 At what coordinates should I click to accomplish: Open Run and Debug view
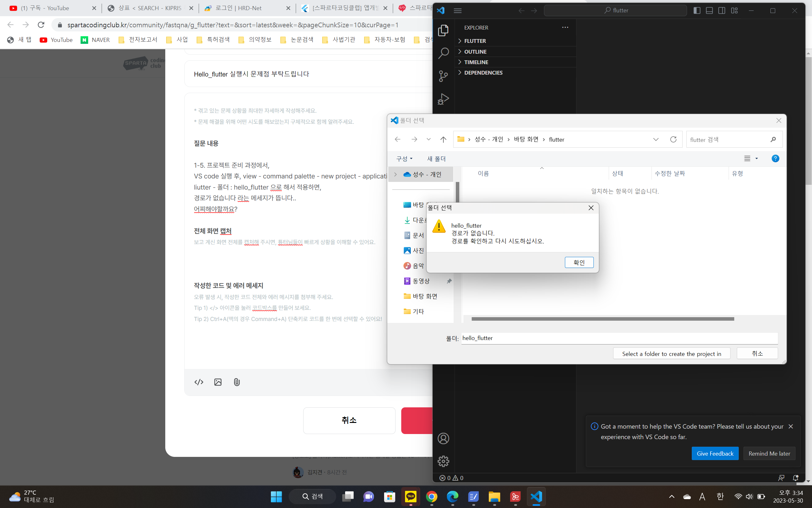tap(443, 99)
